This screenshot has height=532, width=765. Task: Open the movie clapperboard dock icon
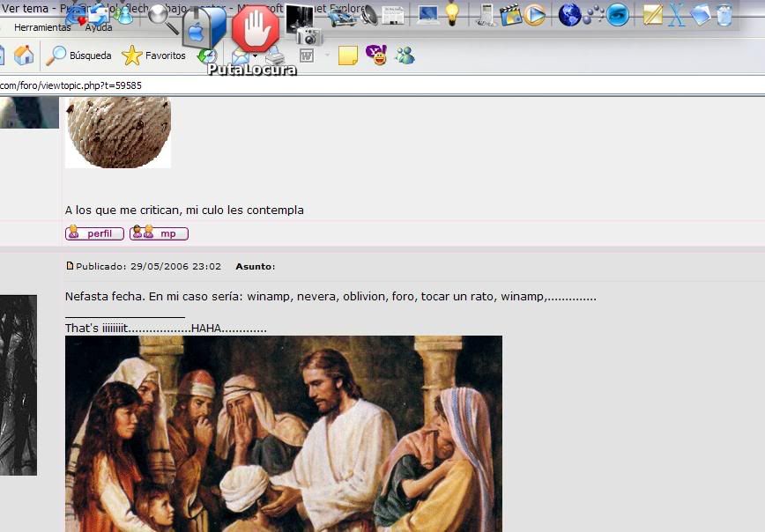click(x=510, y=15)
